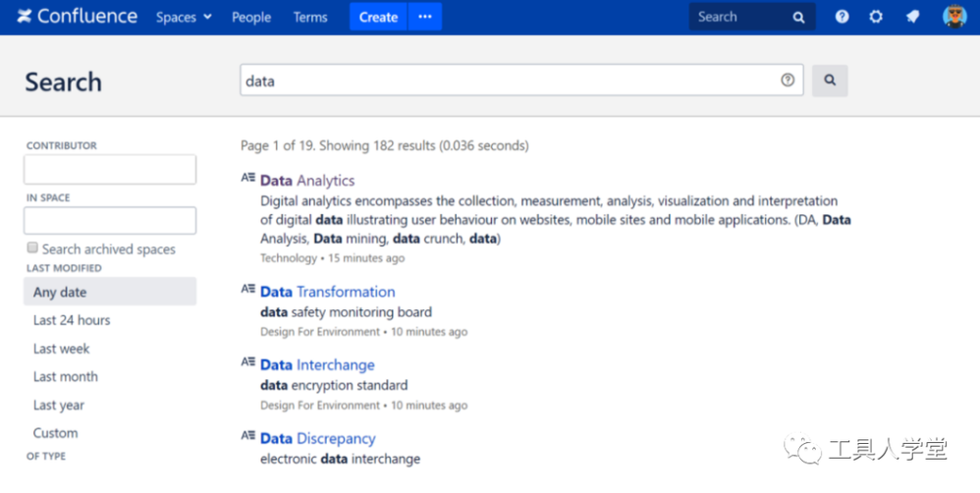980x493 pixels.
Task: Click the grey search button beside the query field
Action: 830,80
